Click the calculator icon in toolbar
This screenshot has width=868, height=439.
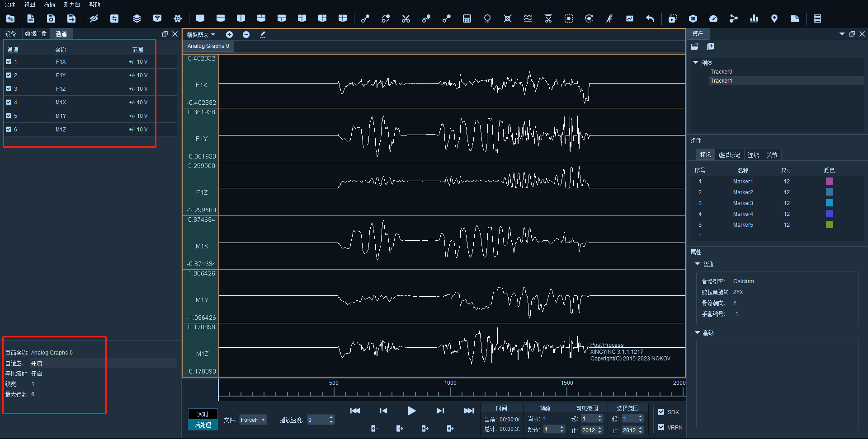(467, 19)
